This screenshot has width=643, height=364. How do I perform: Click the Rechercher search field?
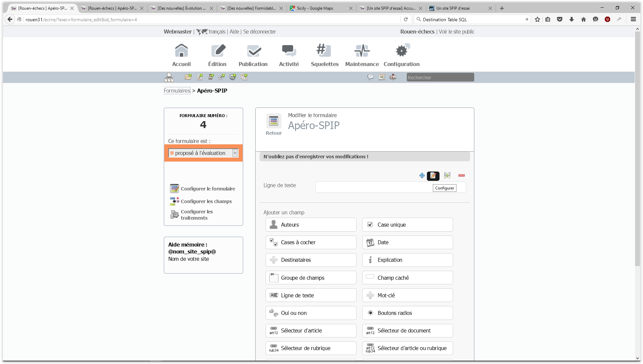[440, 77]
